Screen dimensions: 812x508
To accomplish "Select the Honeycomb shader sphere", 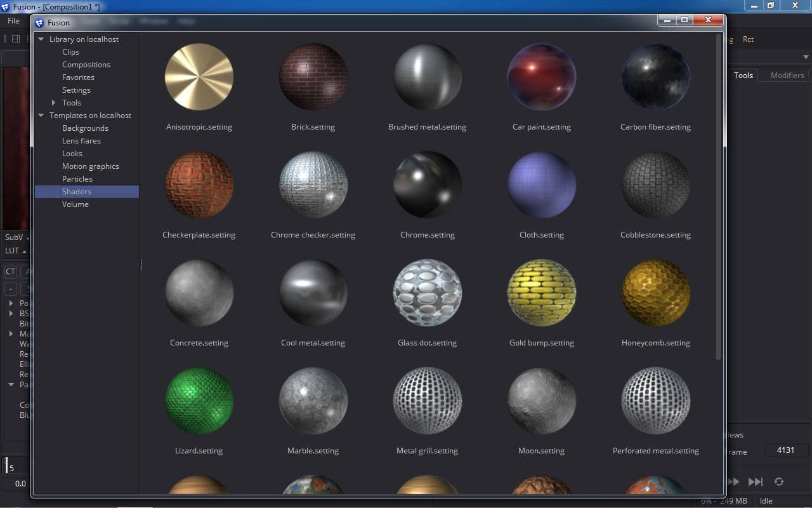I will (656, 293).
